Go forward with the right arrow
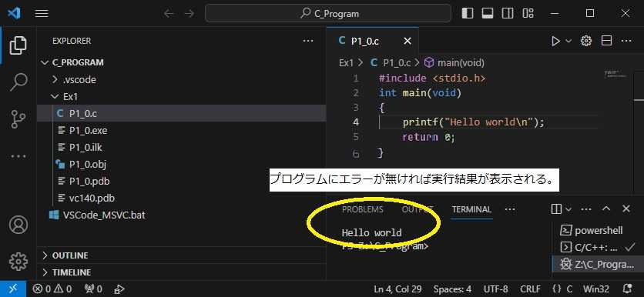 tap(190, 14)
